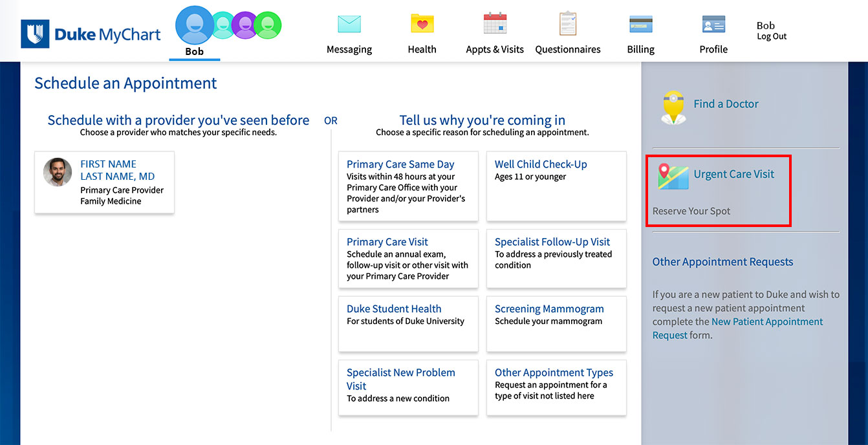Open the Questionnaires clipboard icon
Screen dimensions: 868x445
[568, 23]
